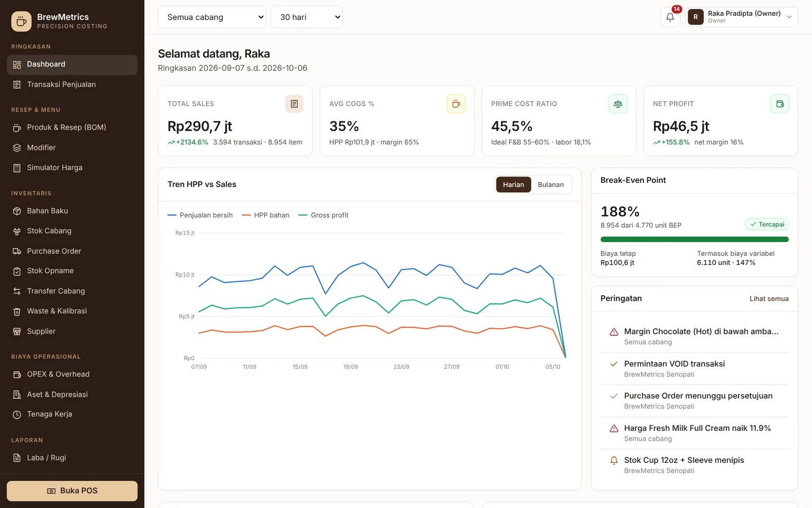Click the Prime Cost Ratio scale icon
Screen dimensions: 812x508
(x=618, y=104)
